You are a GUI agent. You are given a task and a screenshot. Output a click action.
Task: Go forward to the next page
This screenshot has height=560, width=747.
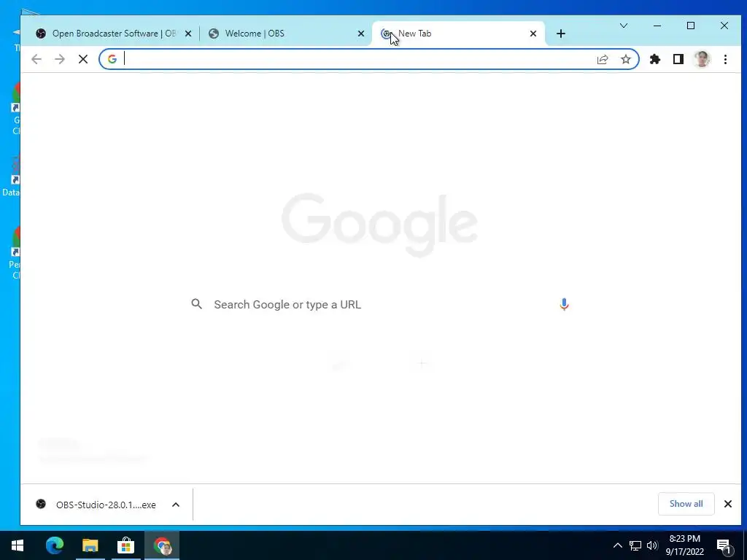click(x=60, y=59)
